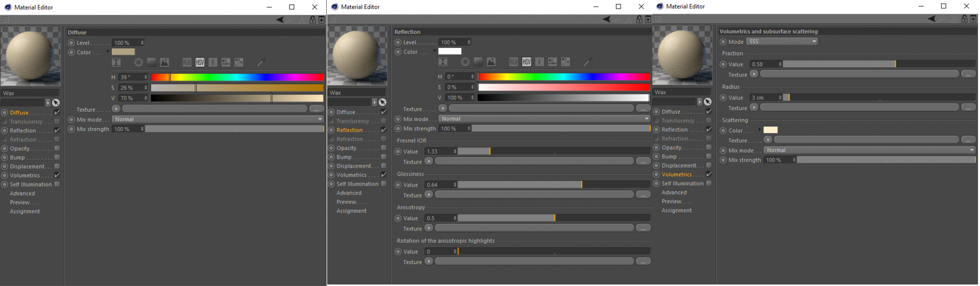Open color swatches icon in Diffuse panel
This screenshot has height=286, width=980.
pos(239,62)
